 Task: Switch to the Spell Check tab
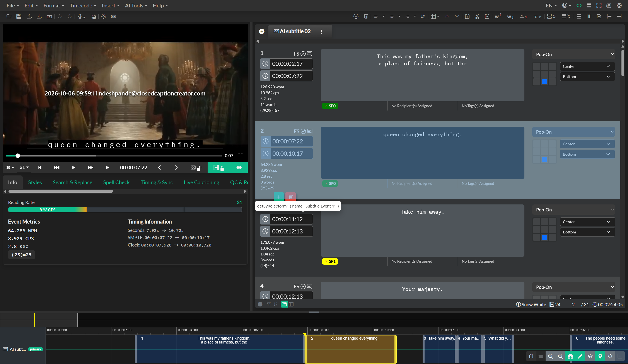pyautogui.click(x=116, y=182)
